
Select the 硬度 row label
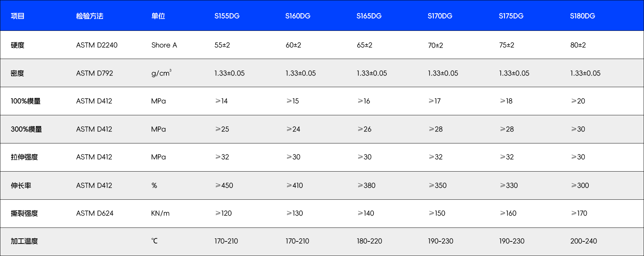point(18,45)
